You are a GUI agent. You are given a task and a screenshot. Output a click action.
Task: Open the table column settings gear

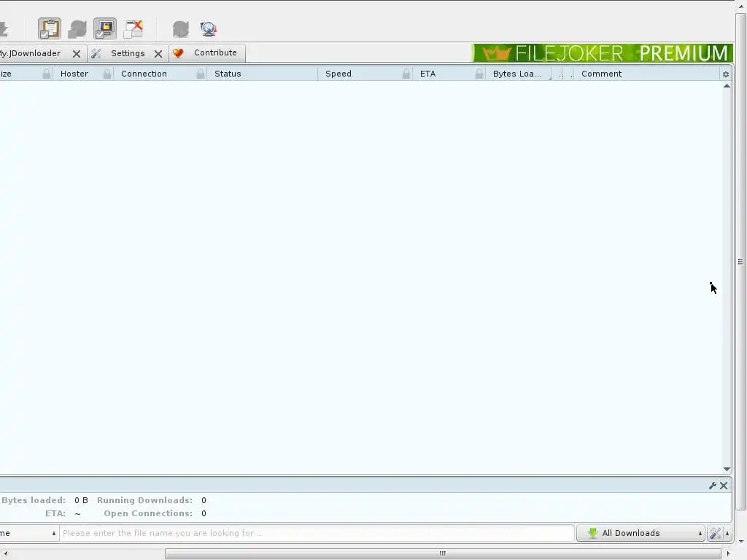click(x=726, y=74)
